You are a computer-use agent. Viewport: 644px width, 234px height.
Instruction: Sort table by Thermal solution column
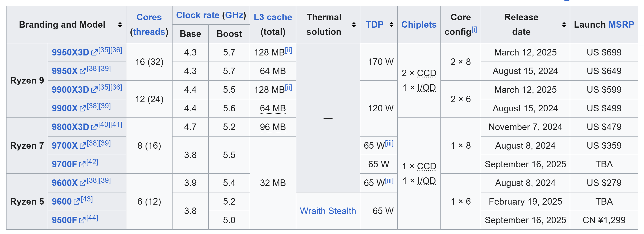[x=354, y=24]
